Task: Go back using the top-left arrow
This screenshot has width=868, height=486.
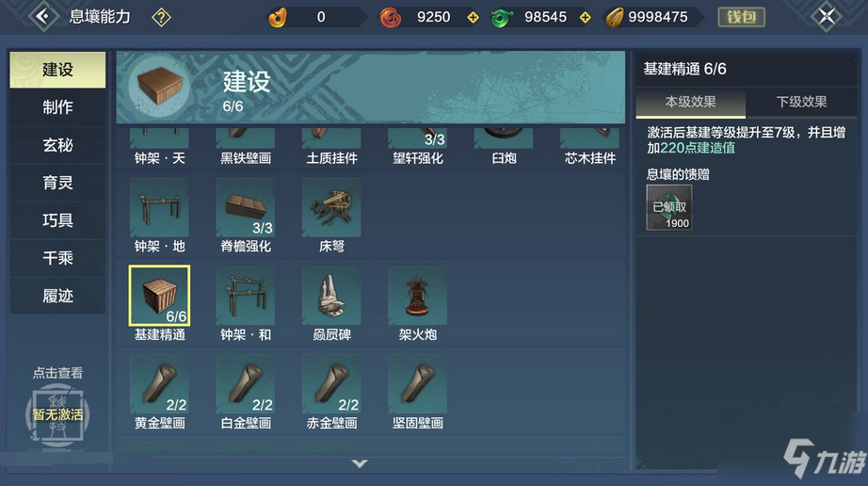Action: (43, 17)
